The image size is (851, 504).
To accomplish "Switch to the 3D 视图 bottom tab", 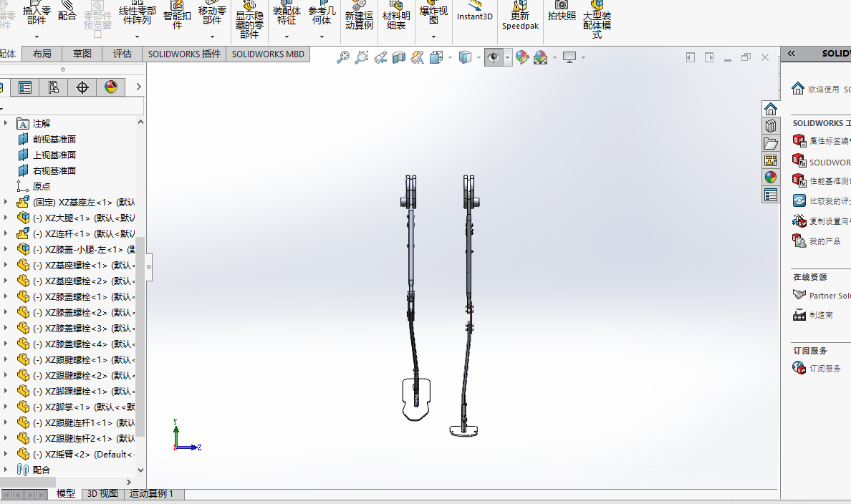I will (102, 494).
